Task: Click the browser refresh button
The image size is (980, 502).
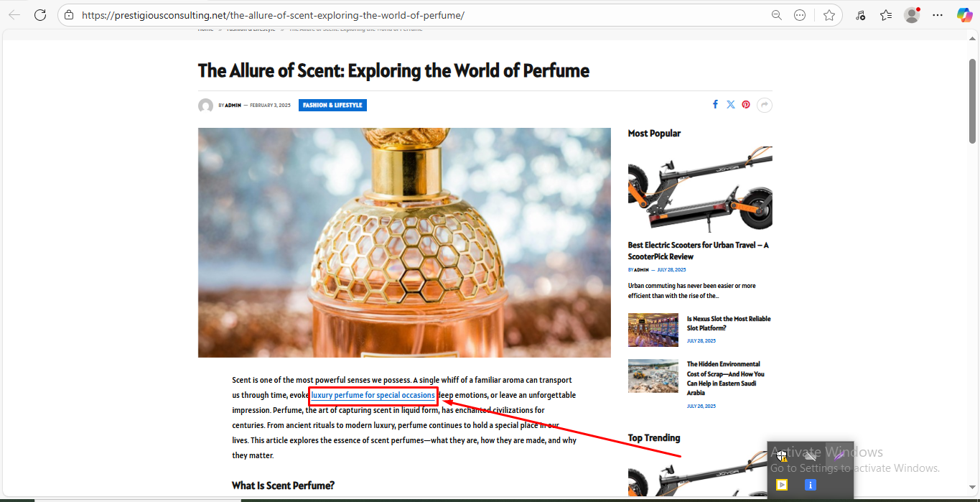Action: pos(40,14)
